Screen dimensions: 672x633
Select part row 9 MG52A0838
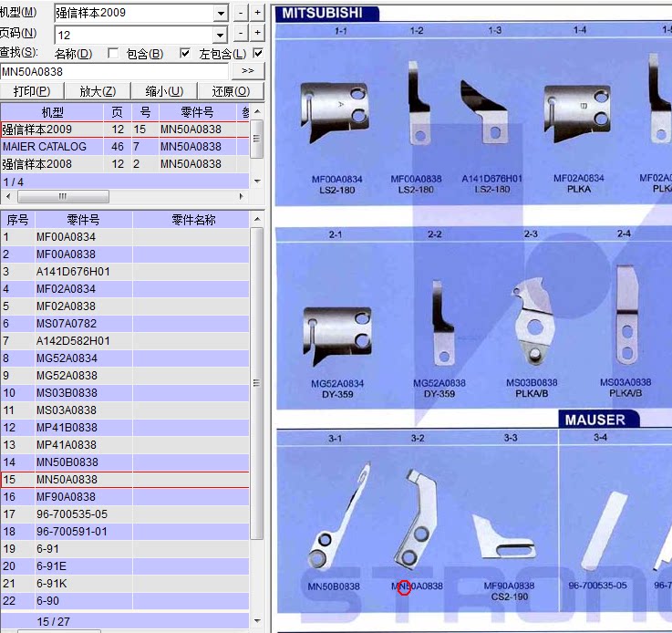tap(125, 376)
